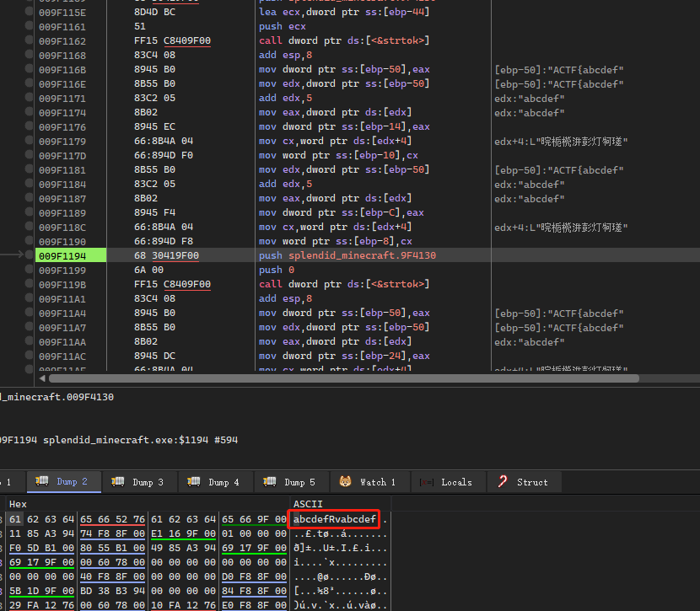The image size is (700, 611).
Task: Select the push 0 instruction row
Action: [278, 271]
